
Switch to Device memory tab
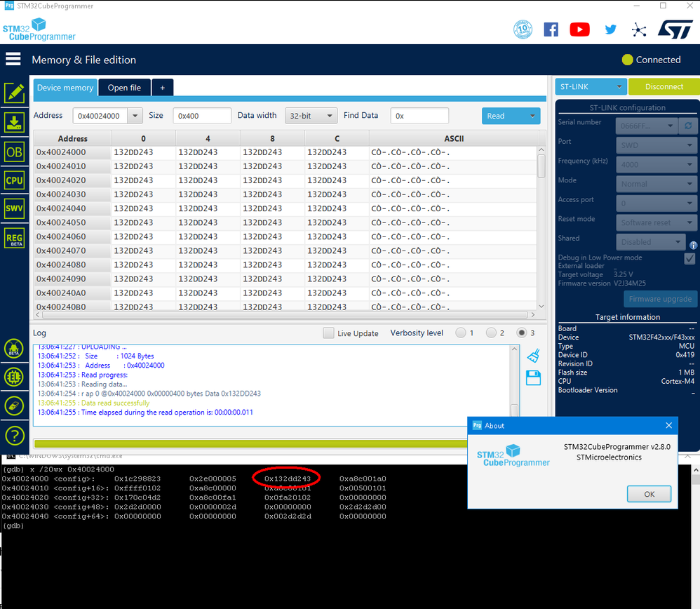click(x=65, y=88)
